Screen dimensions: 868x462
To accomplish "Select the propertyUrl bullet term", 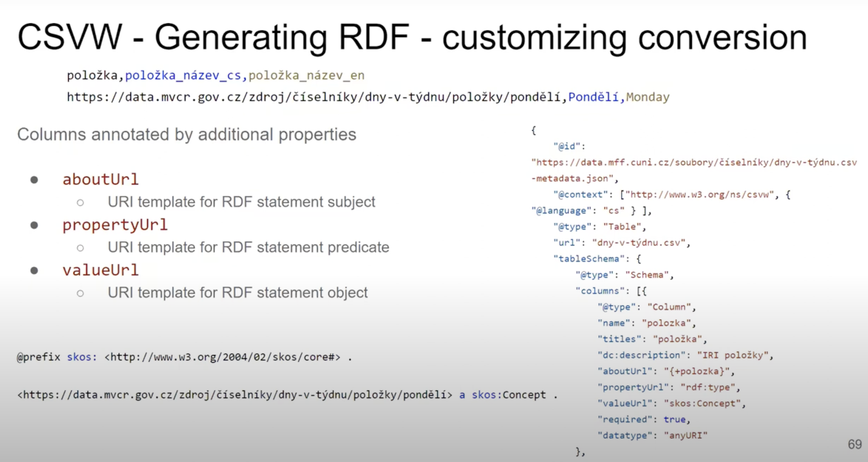I will tap(115, 225).
